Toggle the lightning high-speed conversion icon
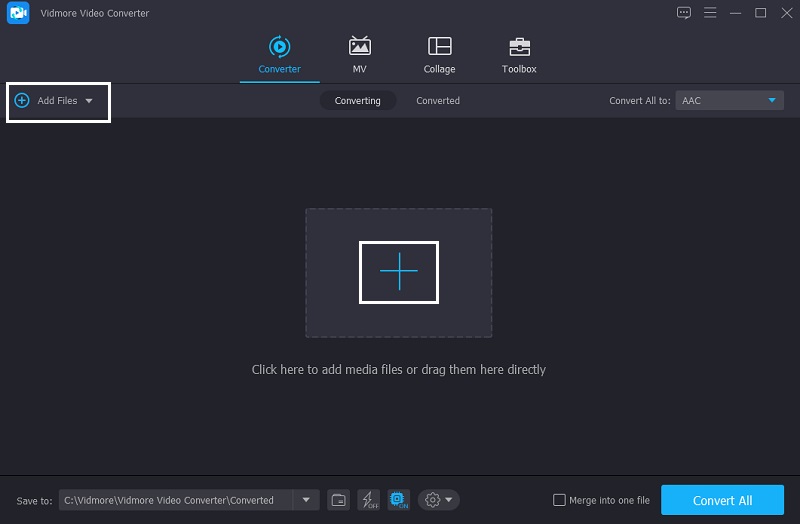The height and width of the screenshot is (524, 800). tap(368, 500)
